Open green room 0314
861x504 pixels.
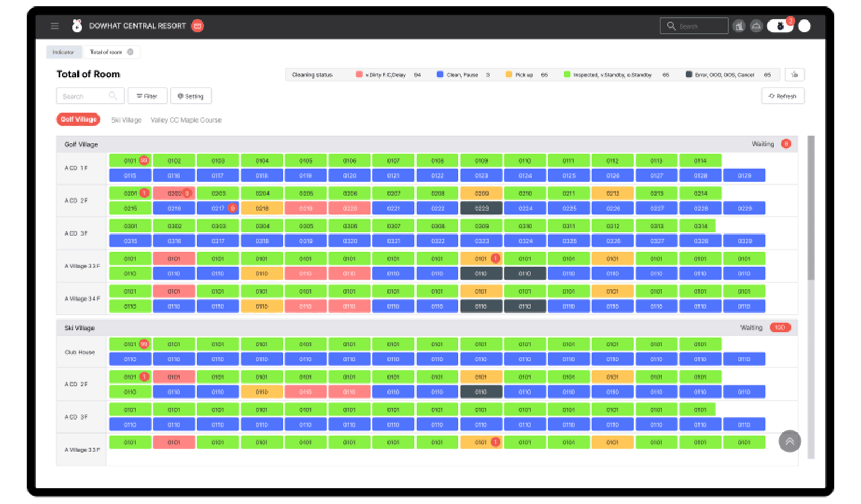click(x=697, y=226)
